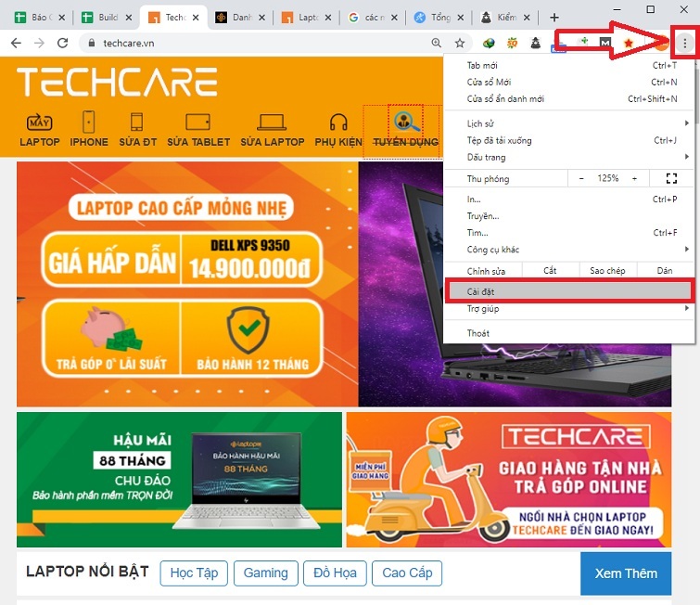Viewport: 700px width, 605px height.
Task: Click 'Sao chép' in the edit row
Action: point(607,270)
